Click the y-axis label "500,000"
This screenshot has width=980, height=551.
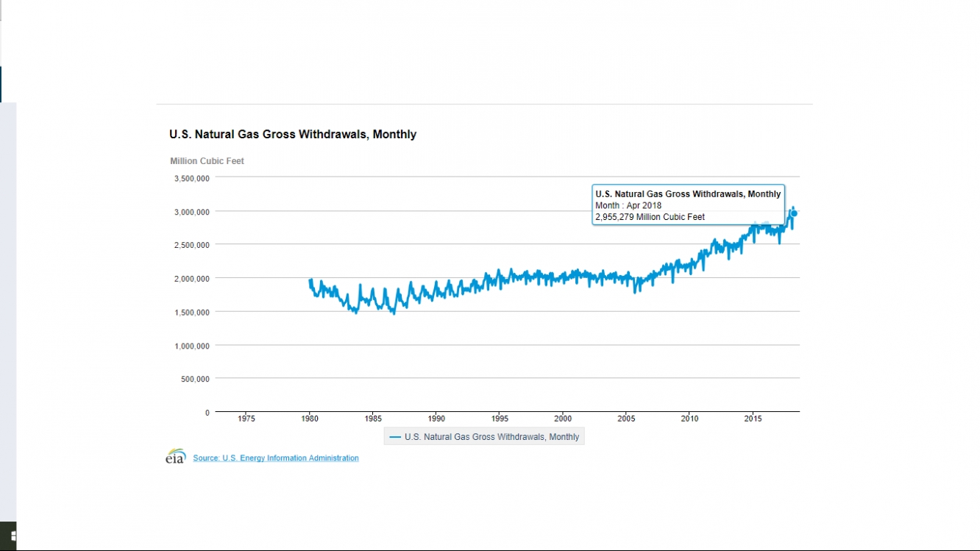[195, 379]
